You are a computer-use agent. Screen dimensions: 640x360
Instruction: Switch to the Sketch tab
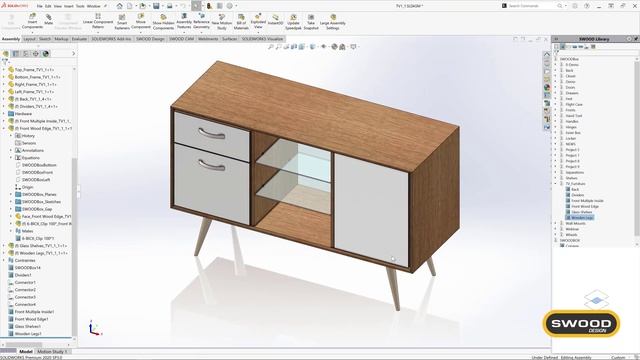45,39
